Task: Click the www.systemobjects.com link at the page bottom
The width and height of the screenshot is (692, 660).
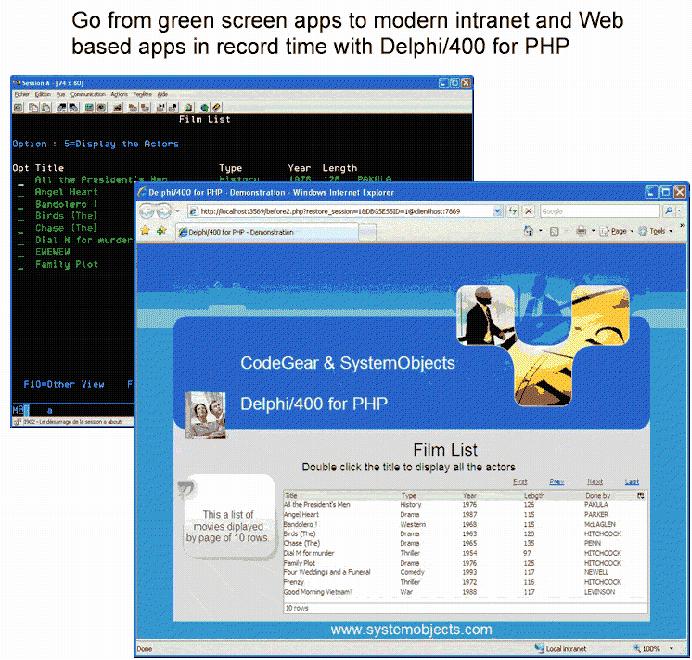Action: point(411,629)
